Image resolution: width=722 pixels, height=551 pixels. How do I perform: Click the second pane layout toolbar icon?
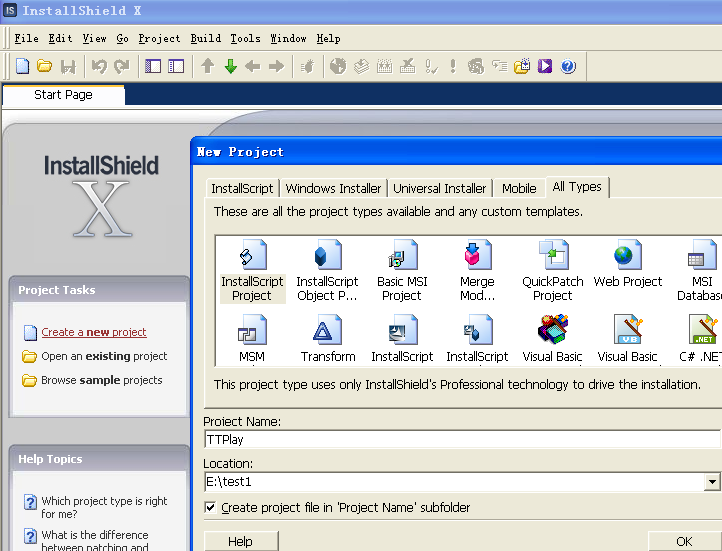[176, 66]
